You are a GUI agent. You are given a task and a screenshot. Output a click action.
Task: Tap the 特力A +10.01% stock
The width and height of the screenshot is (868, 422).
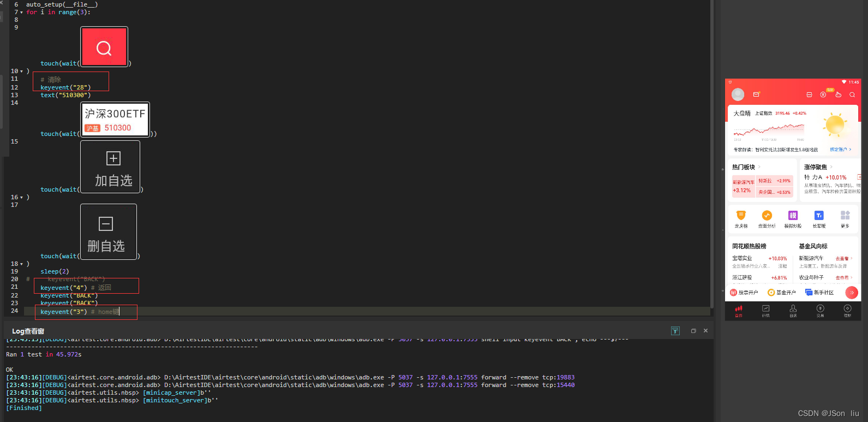(825, 177)
